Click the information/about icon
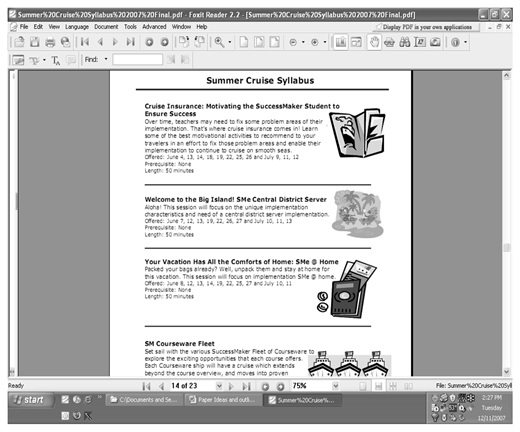The height and width of the screenshot is (432, 520). (455, 42)
